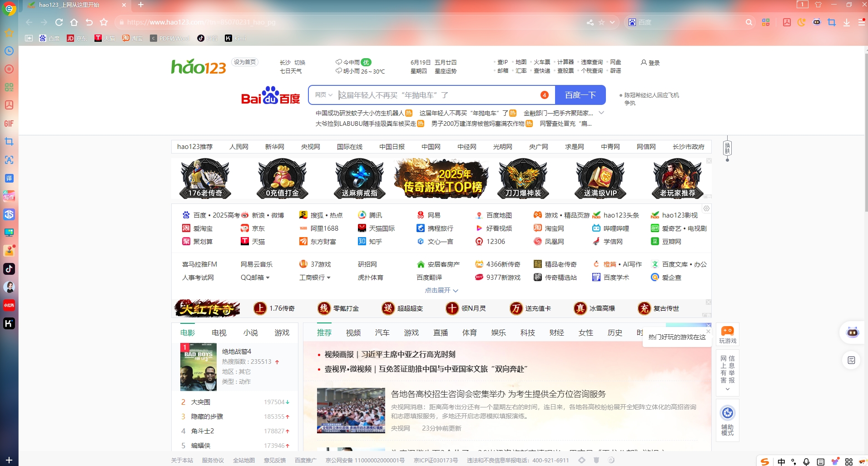Expand the address bar dropdown chevron
The image size is (868, 466).
612,22
